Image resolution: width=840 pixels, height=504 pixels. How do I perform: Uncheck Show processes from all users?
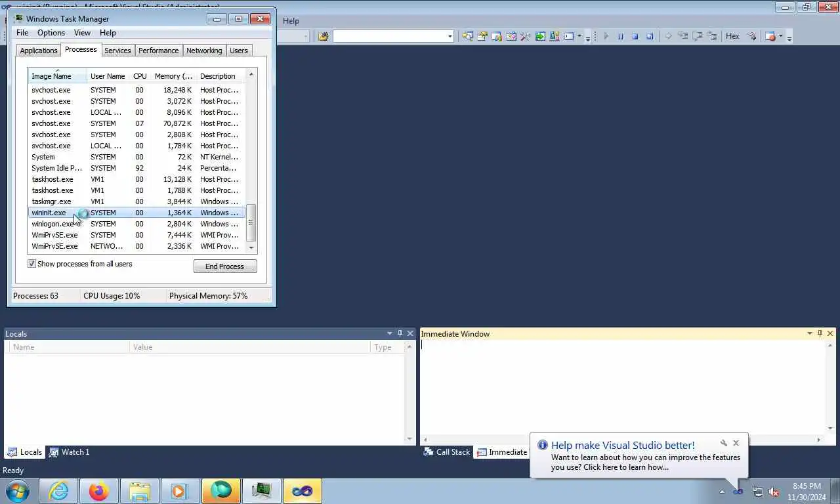pos(31,264)
